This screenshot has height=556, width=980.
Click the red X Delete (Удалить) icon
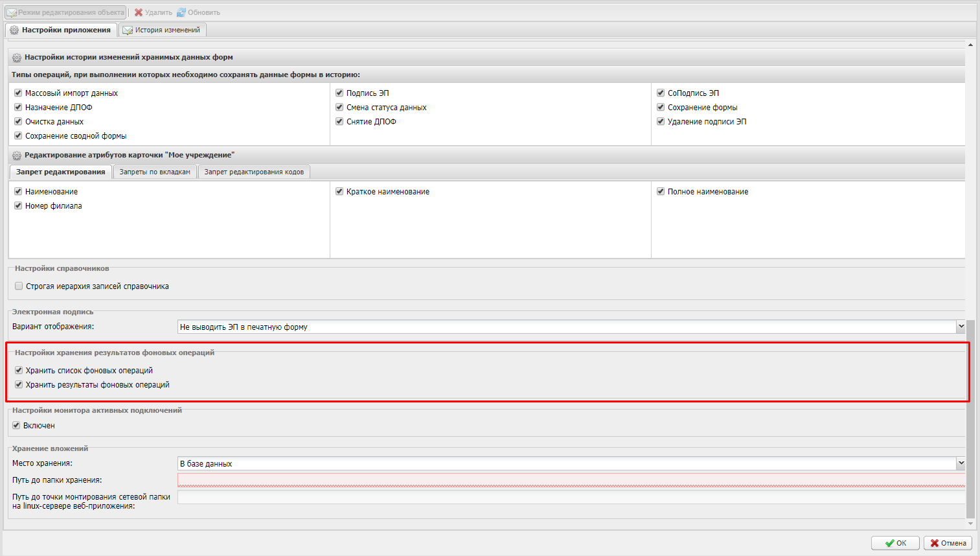[x=138, y=12]
